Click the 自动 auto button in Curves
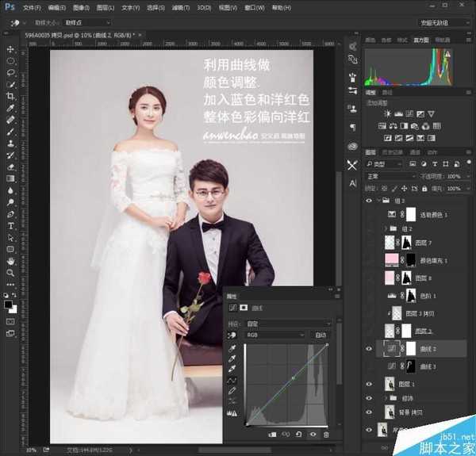476x456 pixels. pos(321,335)
